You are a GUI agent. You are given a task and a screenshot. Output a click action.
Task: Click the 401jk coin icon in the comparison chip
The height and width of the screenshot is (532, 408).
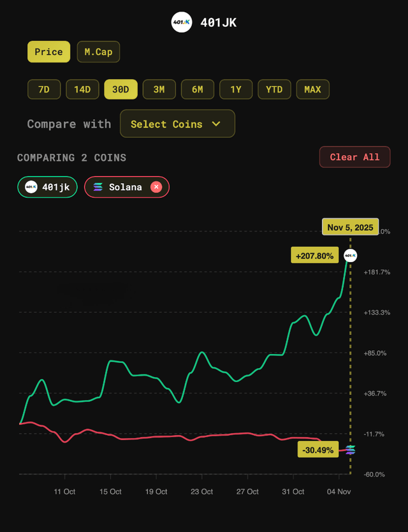tap(31, 187)
